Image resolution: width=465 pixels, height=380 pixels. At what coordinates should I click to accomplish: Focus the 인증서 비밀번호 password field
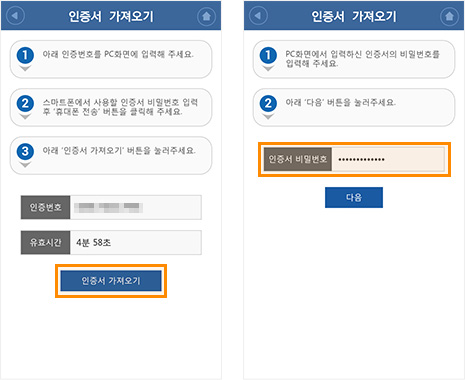[388, 159]
